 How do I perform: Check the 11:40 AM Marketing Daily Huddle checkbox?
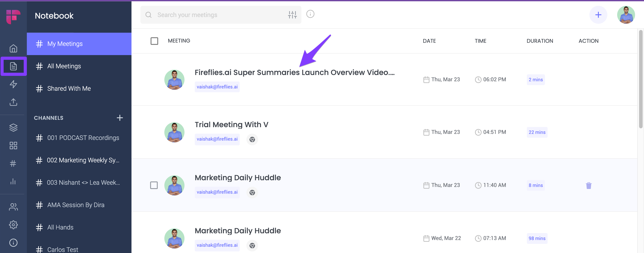pyautogui.click(x=154, y=185)
